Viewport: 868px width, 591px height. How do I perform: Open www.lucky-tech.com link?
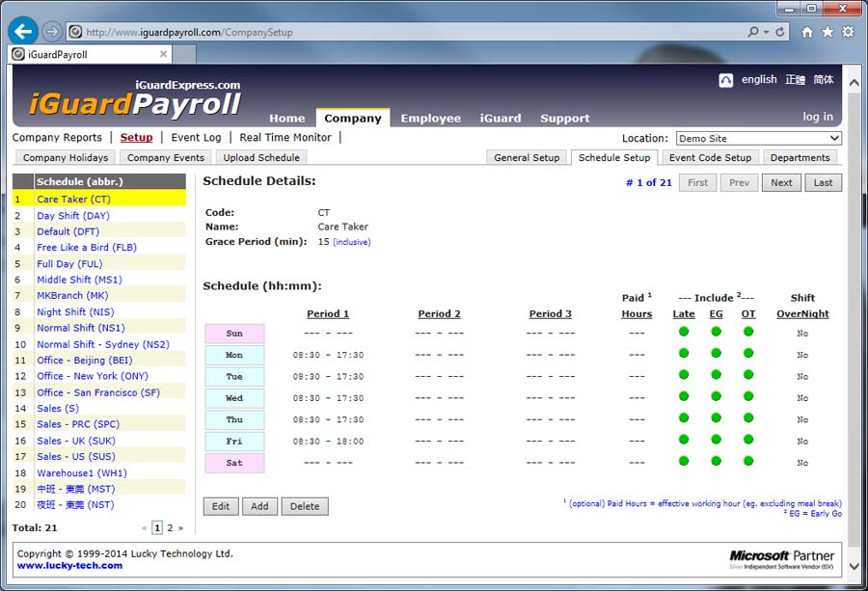click(69, 566)
